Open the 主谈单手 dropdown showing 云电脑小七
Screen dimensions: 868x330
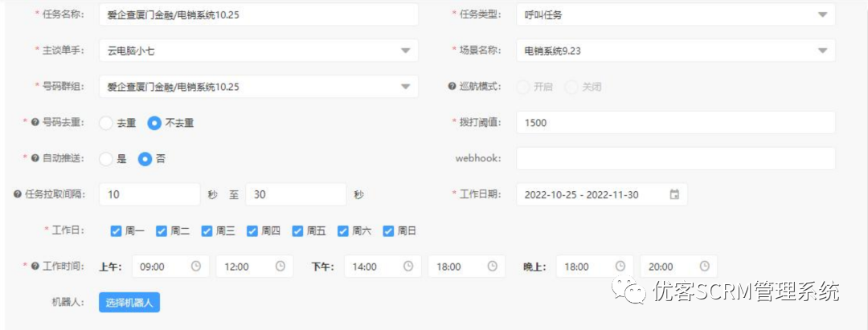point(259,51)
